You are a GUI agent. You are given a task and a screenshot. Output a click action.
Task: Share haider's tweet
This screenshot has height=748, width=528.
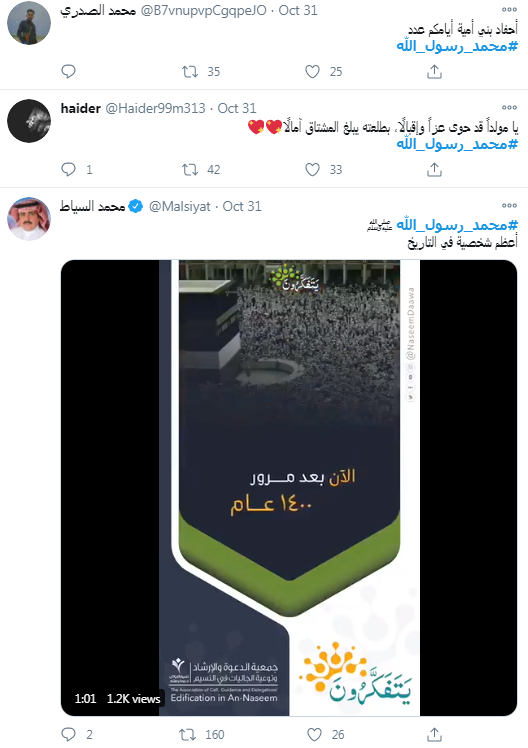(434, 169)
